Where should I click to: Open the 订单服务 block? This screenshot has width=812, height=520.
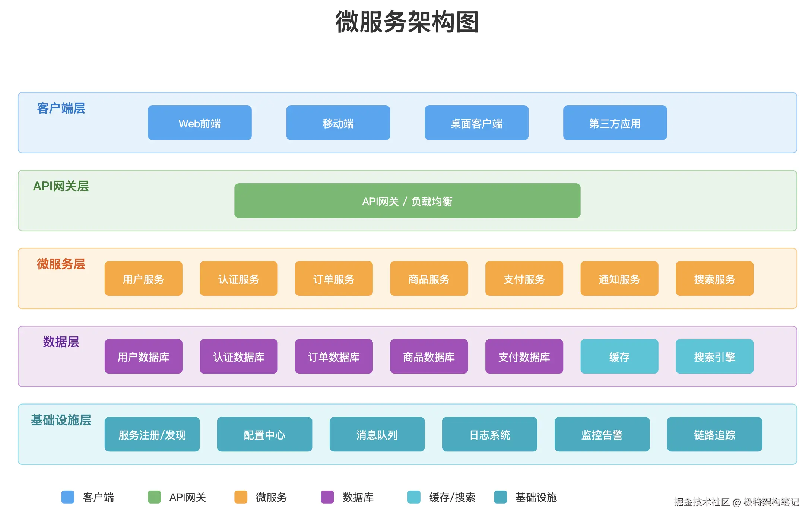click(x=333, y=279)
